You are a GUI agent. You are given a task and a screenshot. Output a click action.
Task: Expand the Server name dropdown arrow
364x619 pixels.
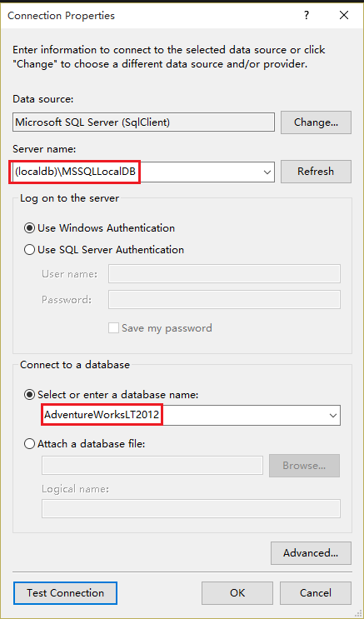point(267,172)
